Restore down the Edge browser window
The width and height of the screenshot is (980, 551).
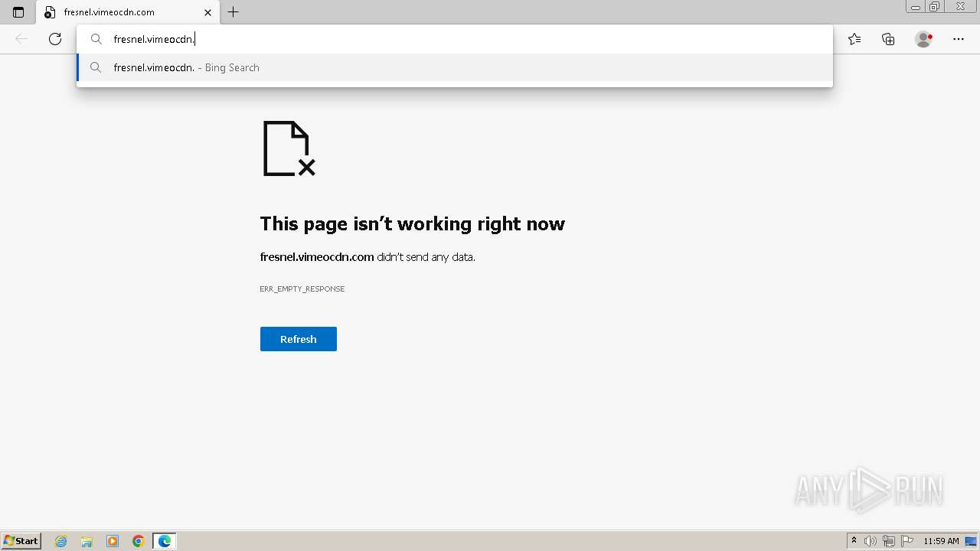point(935,6)
